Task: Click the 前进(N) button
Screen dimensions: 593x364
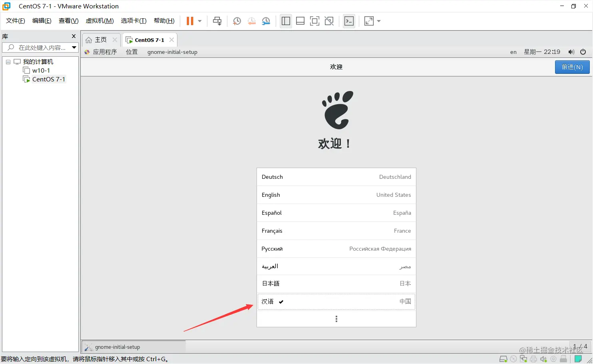Action: (572, 67)
